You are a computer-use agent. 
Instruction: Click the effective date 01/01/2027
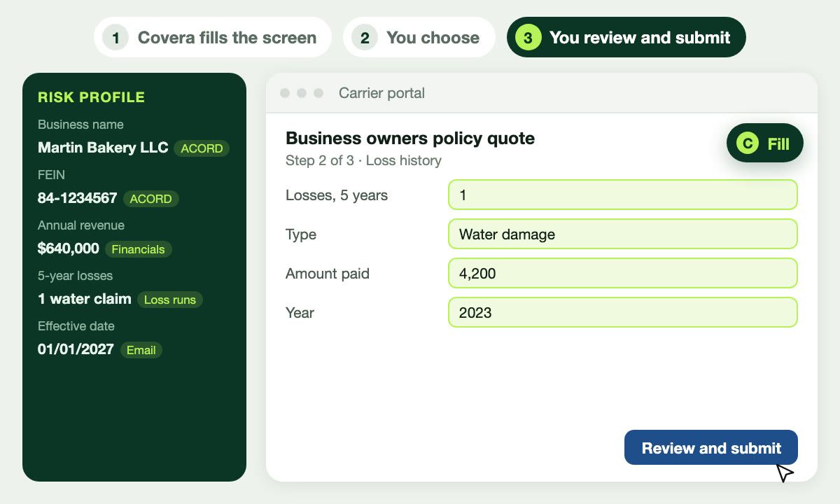click(x=76, y=349)
